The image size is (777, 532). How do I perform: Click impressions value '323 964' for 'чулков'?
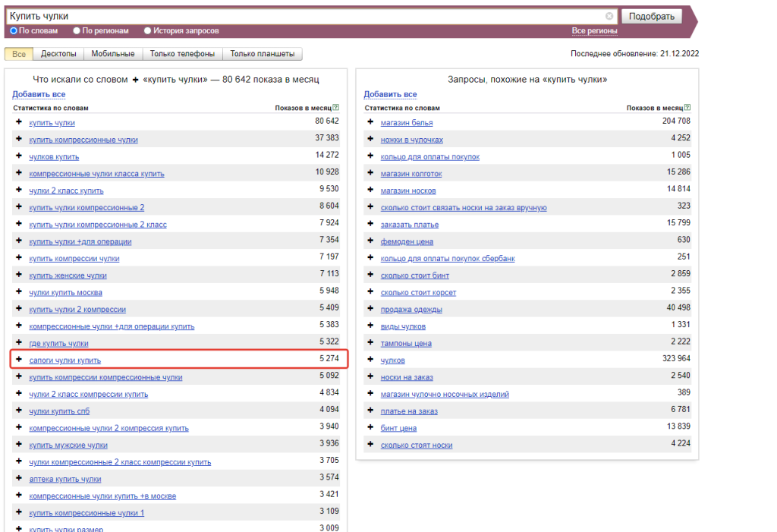(x=676, y=358)
